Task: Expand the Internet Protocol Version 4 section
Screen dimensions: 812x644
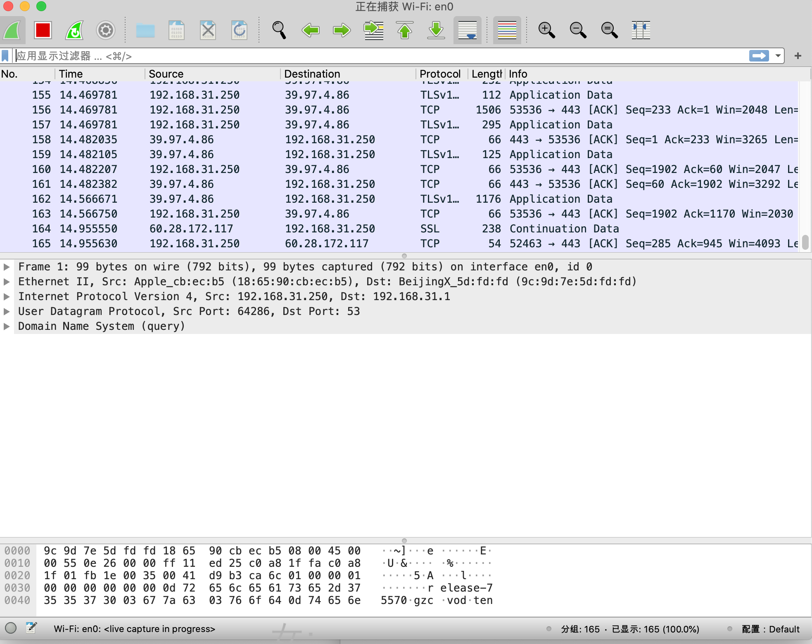Action: [7, 296]
